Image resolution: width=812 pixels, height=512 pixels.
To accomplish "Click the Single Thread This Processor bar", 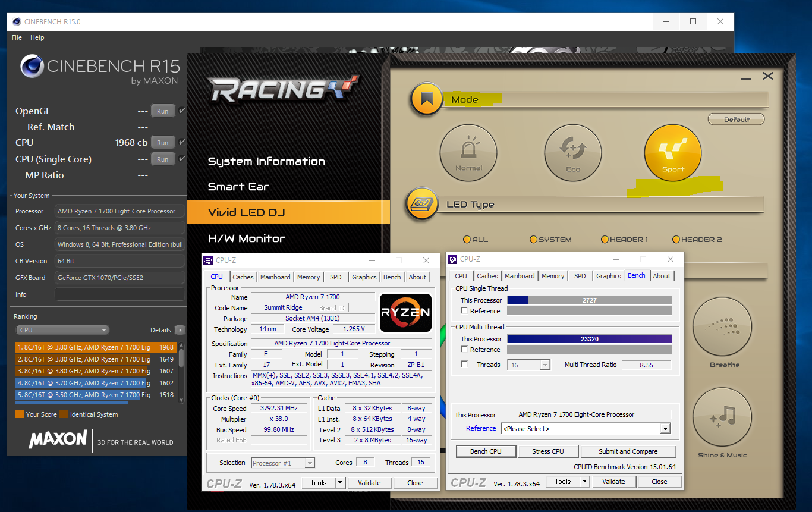I will [x=589, y=300].
